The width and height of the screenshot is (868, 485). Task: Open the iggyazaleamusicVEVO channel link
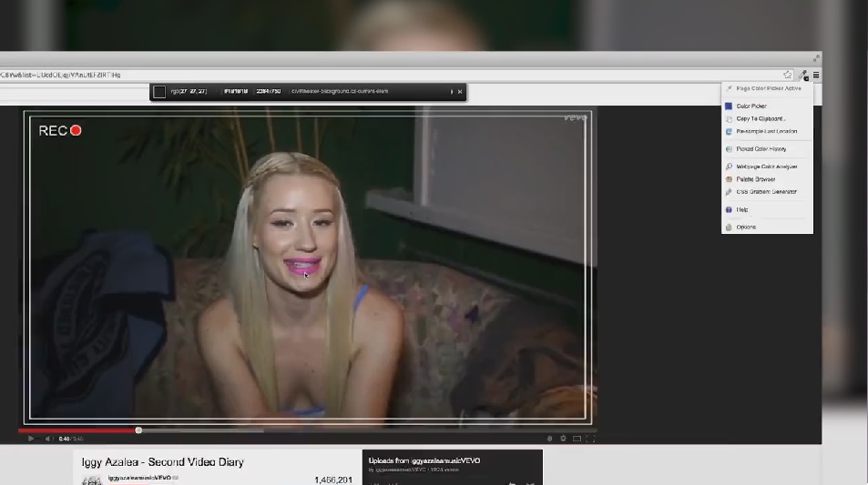point(139,477)
